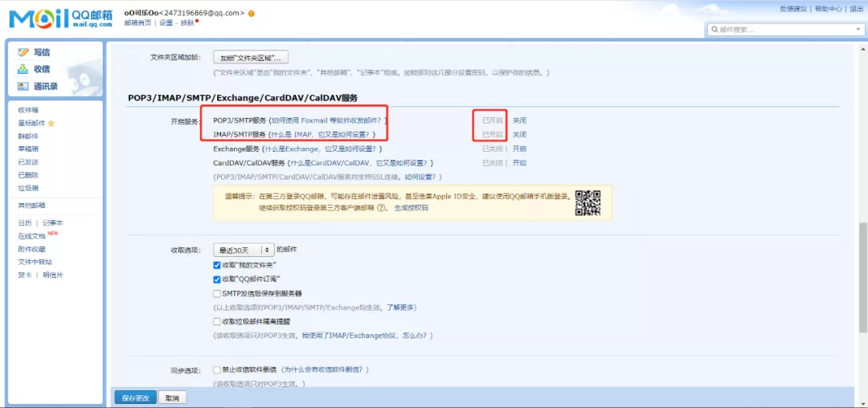The image size is (868, 408).
Task: Click 开启 for CardDAV/CalDAV服务
Action: (519, 162)
